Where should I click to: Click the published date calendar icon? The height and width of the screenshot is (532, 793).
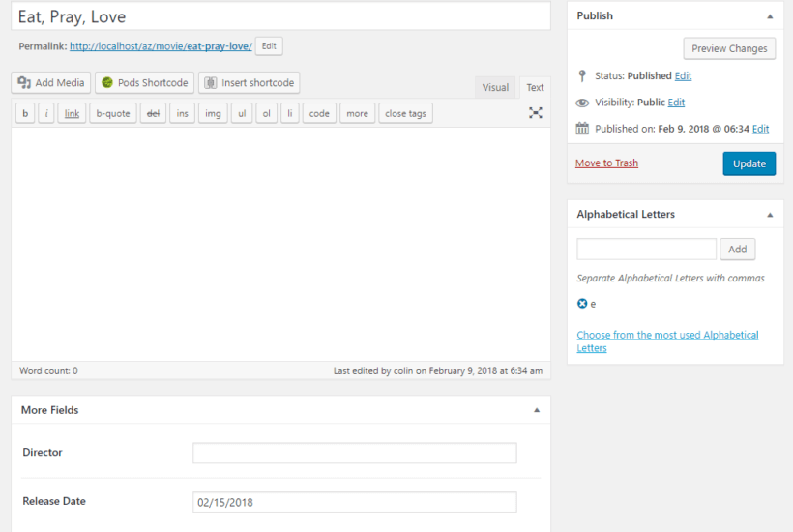pos(582,129)
